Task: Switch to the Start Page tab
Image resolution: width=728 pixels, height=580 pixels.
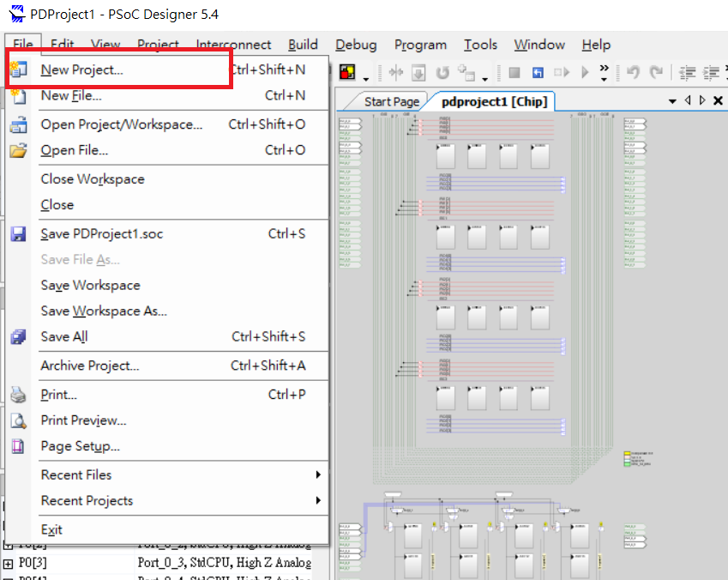Action: tap(391, 102)
